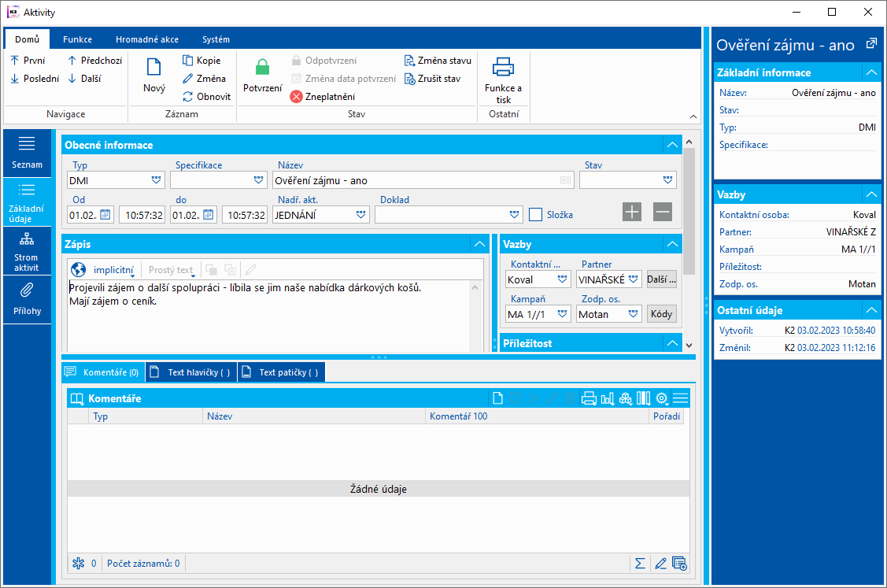Viewport: 887px width, 588px height.
Task: Open chart icon in Komentáře toolbar
Action: click(608, 398)
